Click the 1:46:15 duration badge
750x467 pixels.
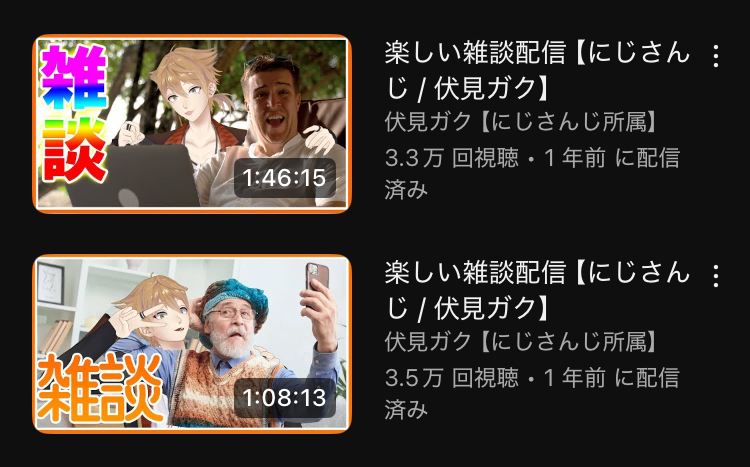pyautogui.click(x=285, y=178)
